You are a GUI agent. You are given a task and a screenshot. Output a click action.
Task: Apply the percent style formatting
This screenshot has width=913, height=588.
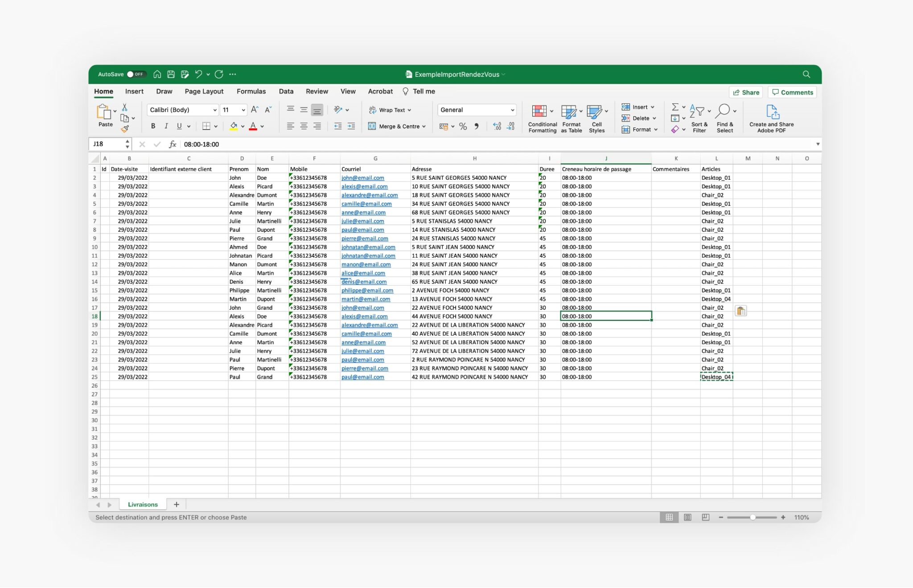pyautogui.click(x=463, y=126)
